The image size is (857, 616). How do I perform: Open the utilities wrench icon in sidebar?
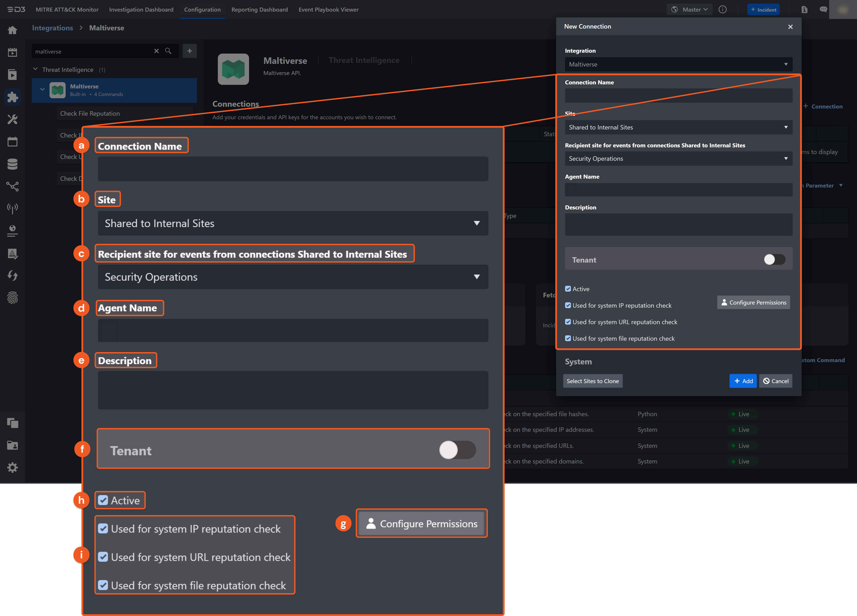[x=12, y=119]
